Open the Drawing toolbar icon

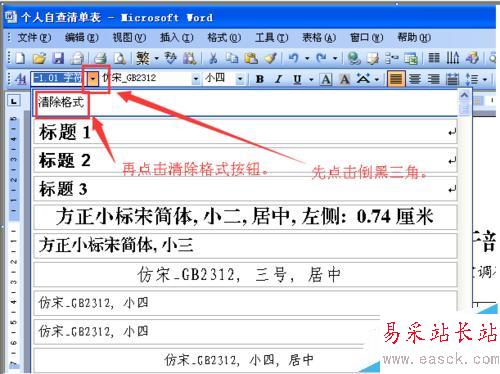click(472, 58)
